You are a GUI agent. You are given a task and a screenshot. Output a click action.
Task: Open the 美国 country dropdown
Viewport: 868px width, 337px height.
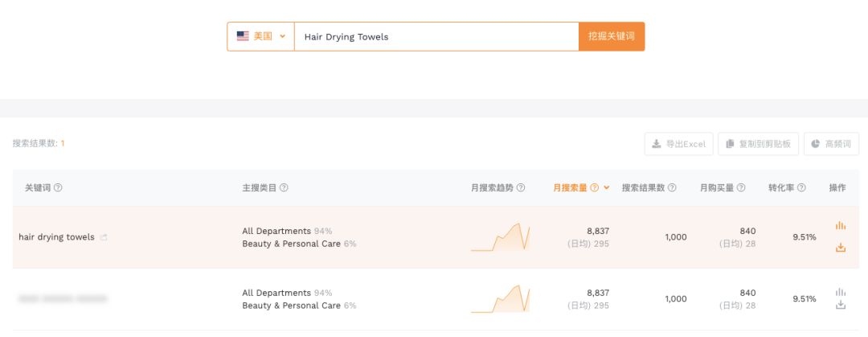click(x=260, y=36)
